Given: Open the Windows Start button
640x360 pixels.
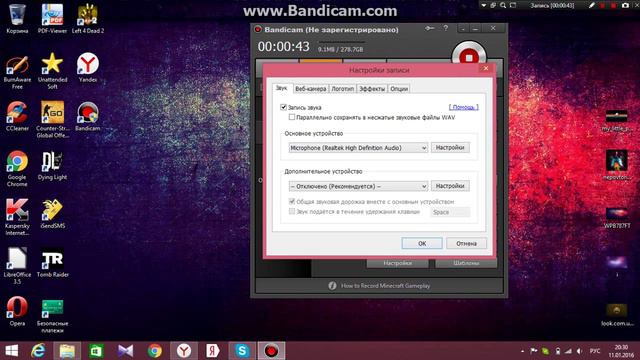Looking at the screenshot, I should coord(12,351).
